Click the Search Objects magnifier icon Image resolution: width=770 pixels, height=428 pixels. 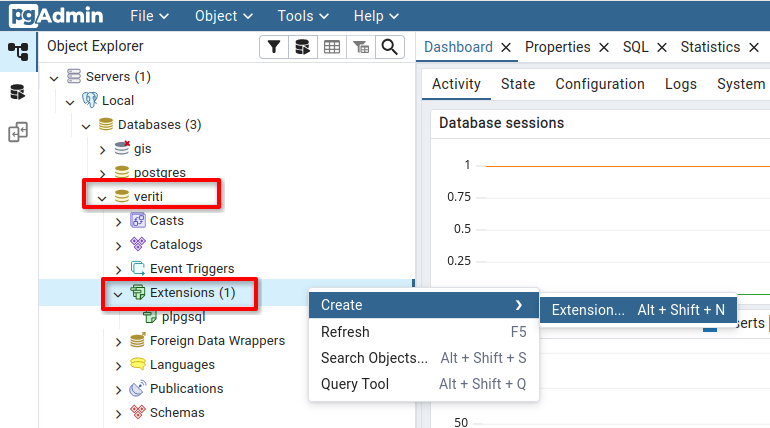tap(390, 47)
